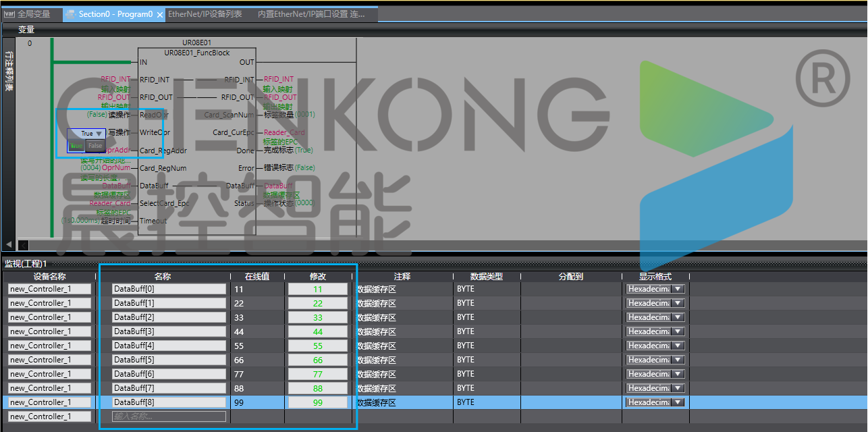
Task: Select the Section0 - Program0 tab
Action: 115,14
